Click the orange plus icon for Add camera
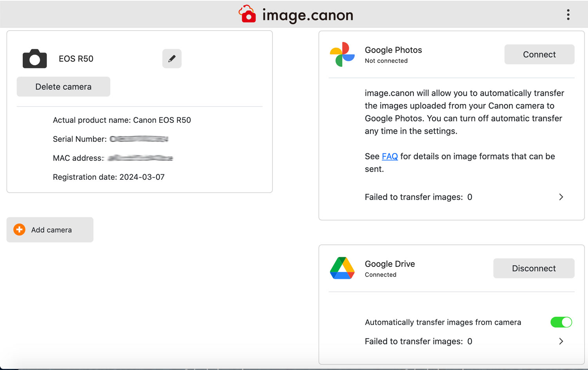Image resolution: width=588 pixels, height=370 pixels. [19, 230]
